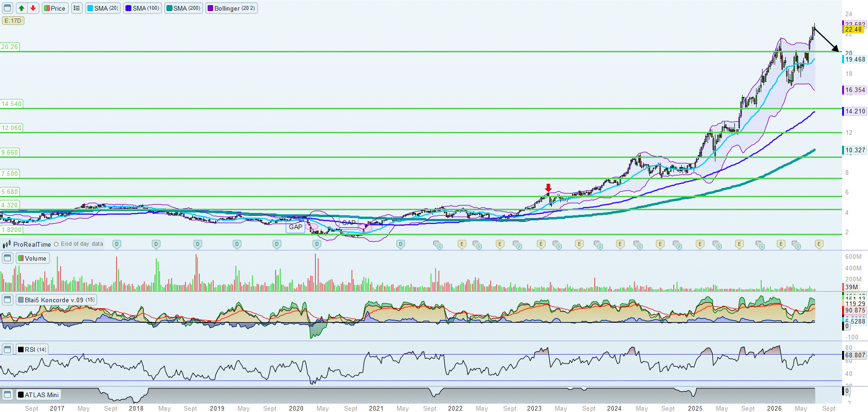Click the earnings E marker in early 2026
868x412 pixels.
click(781, 244)
